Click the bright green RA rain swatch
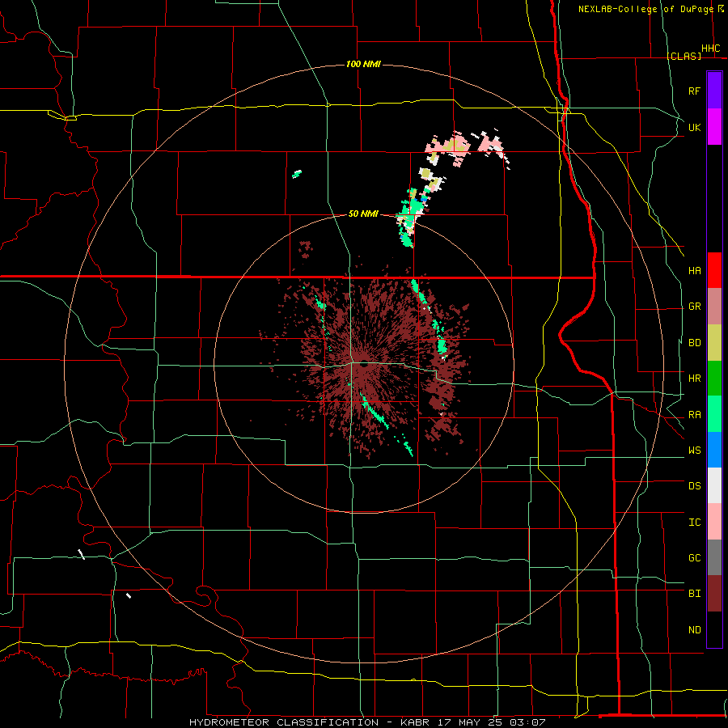 714,414
